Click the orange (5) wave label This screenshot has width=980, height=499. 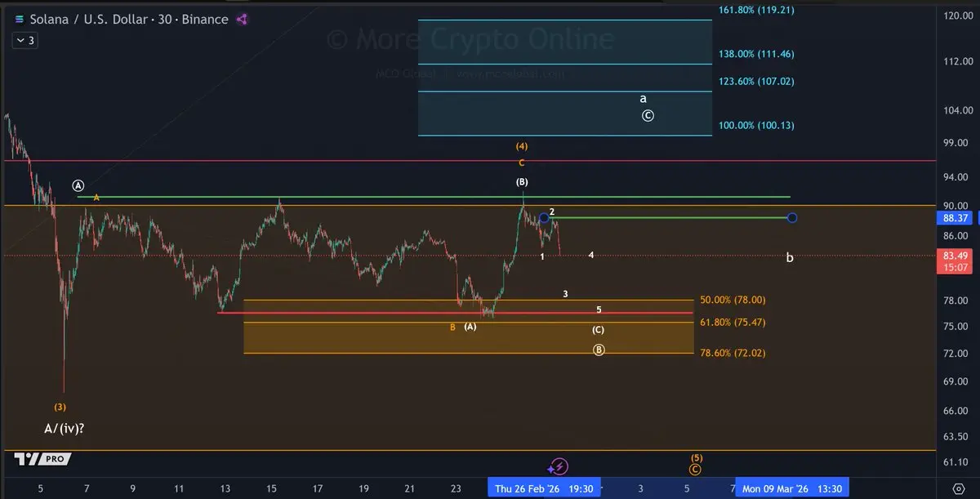696,457
